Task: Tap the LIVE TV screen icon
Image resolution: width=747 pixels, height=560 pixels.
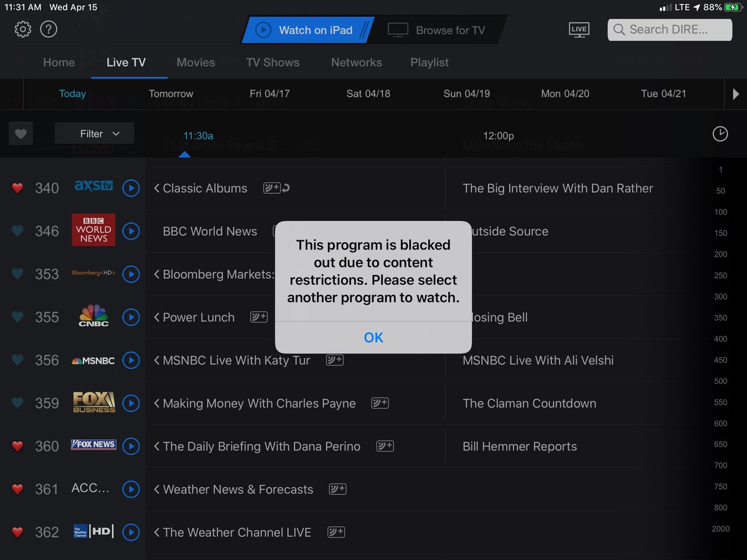Action: (579, 29)
